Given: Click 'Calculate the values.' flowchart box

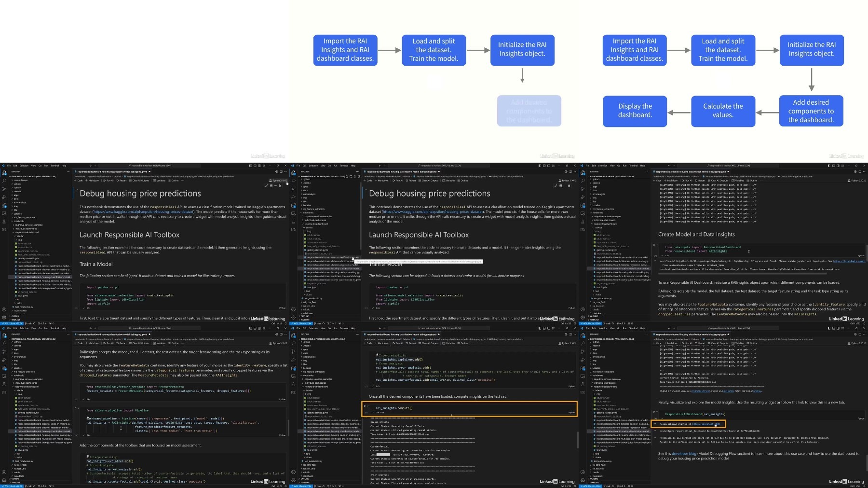Looking at the screenshot, I should point(723,111).
